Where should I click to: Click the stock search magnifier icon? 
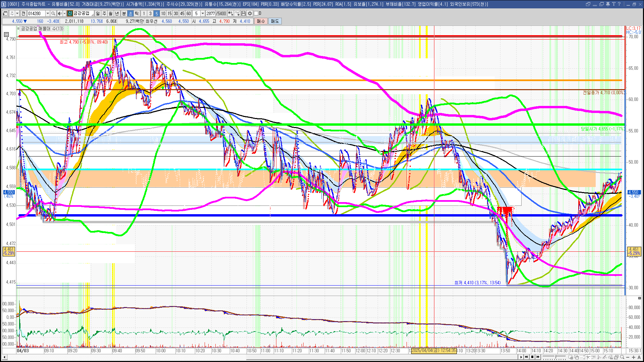(53, 13)
